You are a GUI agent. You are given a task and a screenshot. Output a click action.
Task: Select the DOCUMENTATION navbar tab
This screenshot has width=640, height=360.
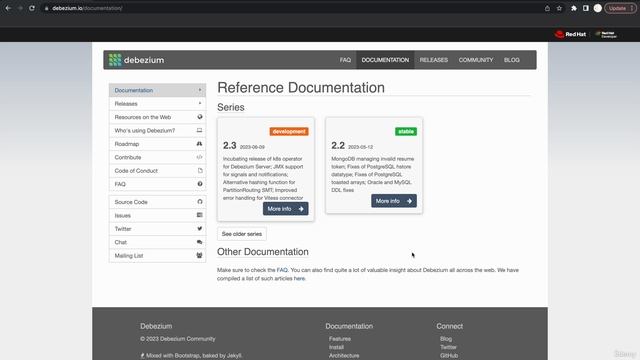pyautogui.click(x=385, y=60)
